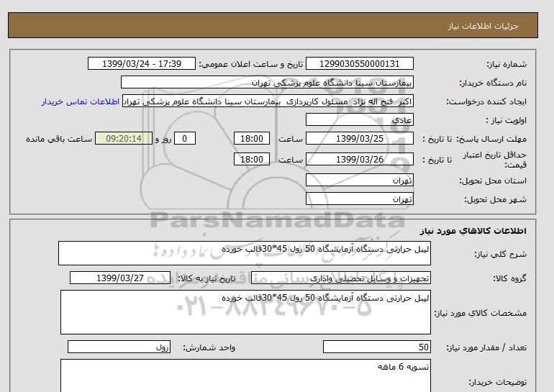This screenshot has height=392, width=554.
Task: Click the remaining days field showing 0
Action: pos(184,138)
